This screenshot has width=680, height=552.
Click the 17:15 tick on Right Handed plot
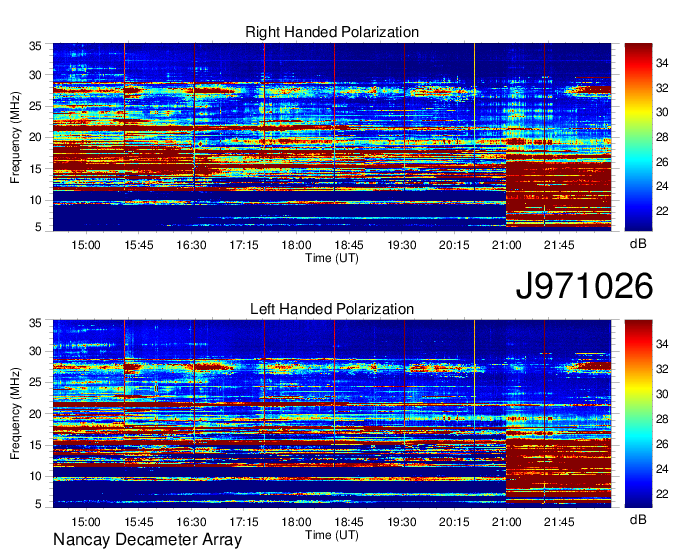pyautogui.click(x=244, y=245)
